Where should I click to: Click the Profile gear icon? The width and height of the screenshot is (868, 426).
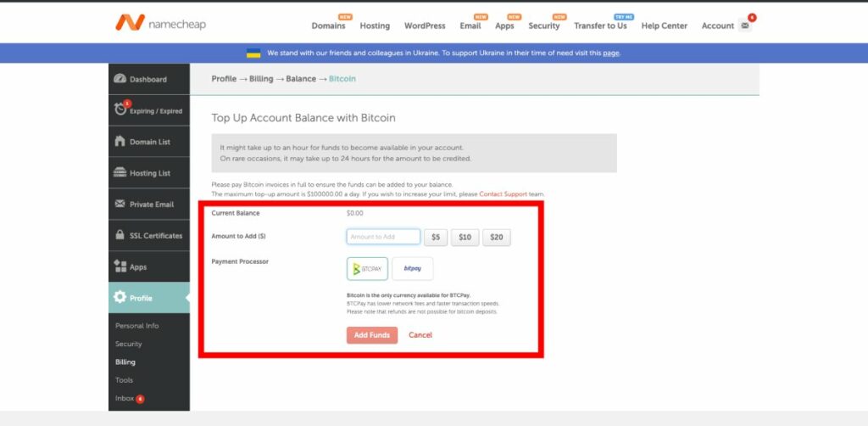tap(120, 298)
